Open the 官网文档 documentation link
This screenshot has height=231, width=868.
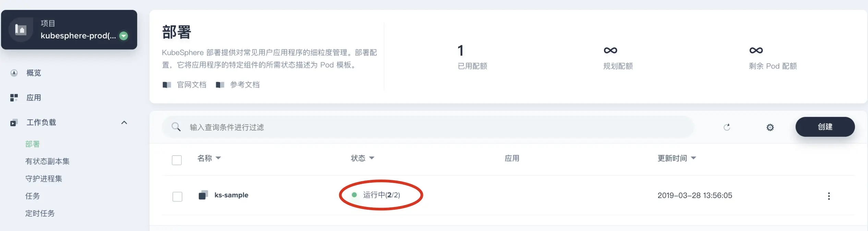click(192, 85)
